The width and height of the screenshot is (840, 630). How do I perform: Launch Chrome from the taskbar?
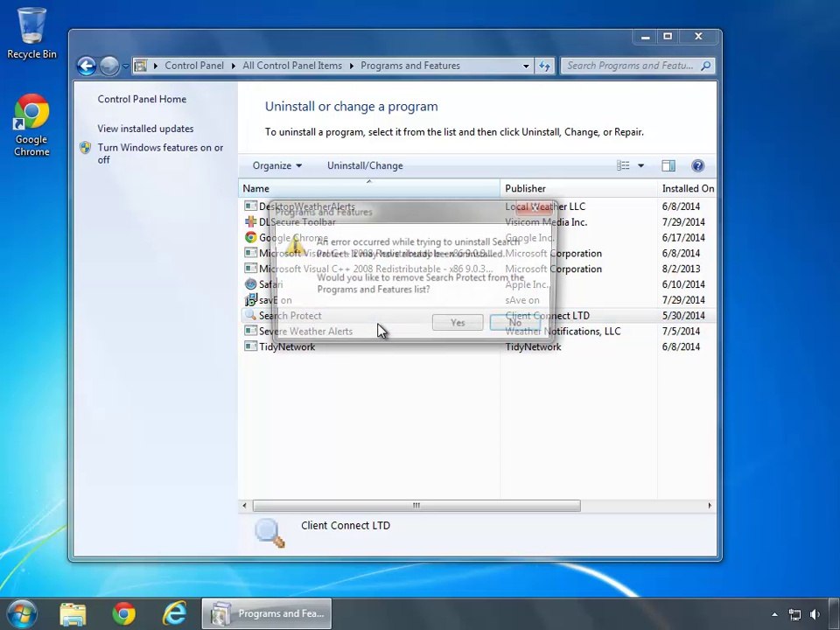click(123, 614)
